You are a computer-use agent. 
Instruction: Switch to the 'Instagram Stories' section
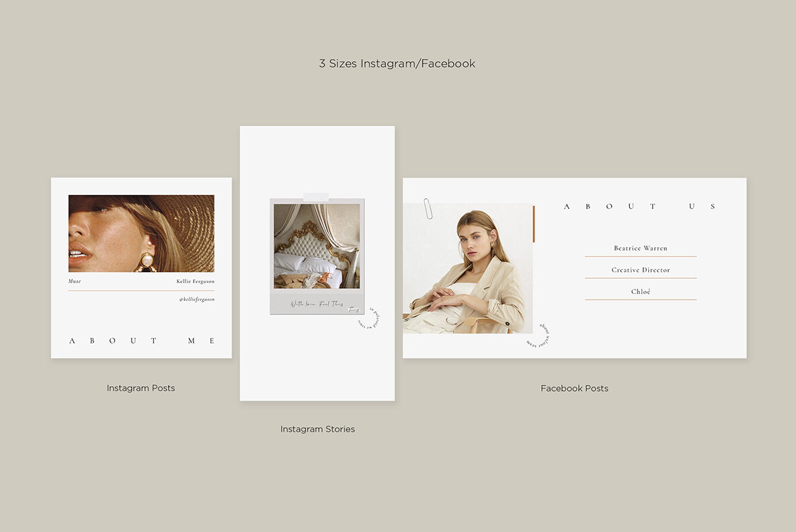pyautogui.click(x=317, y=429)
